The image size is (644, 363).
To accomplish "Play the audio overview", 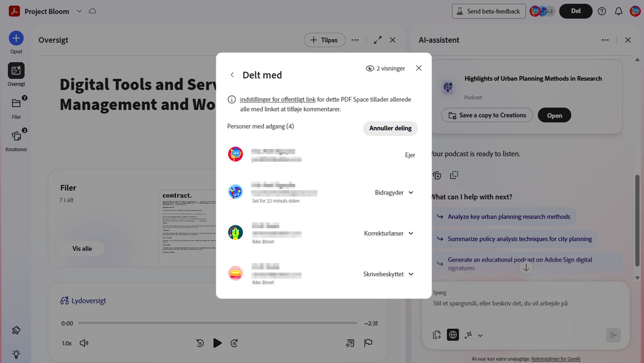I will click(x=217, y=343).
